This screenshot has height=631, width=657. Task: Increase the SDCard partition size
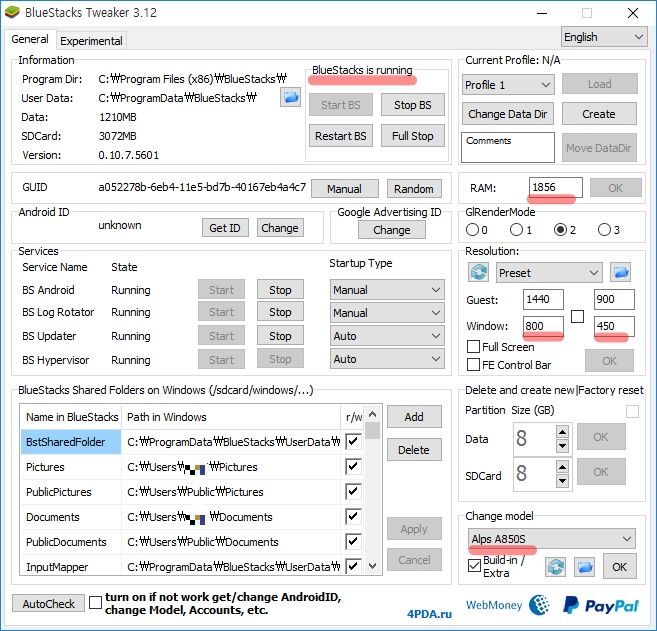coord(562,466)
